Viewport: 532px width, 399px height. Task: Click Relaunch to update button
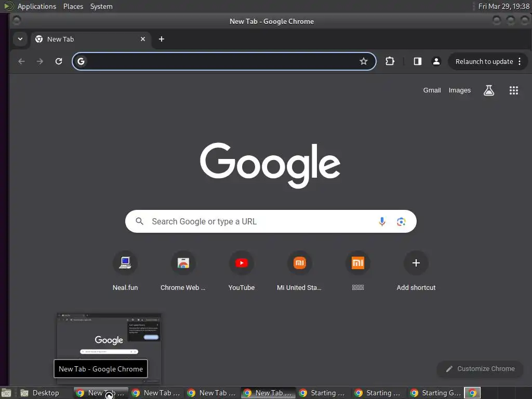484,61
